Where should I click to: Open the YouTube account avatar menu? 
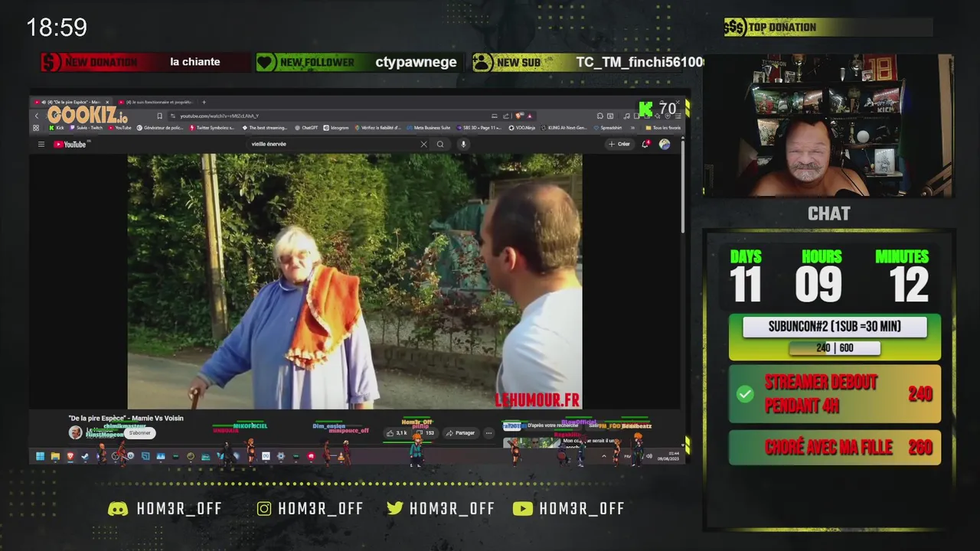click(x=665, y=144)
